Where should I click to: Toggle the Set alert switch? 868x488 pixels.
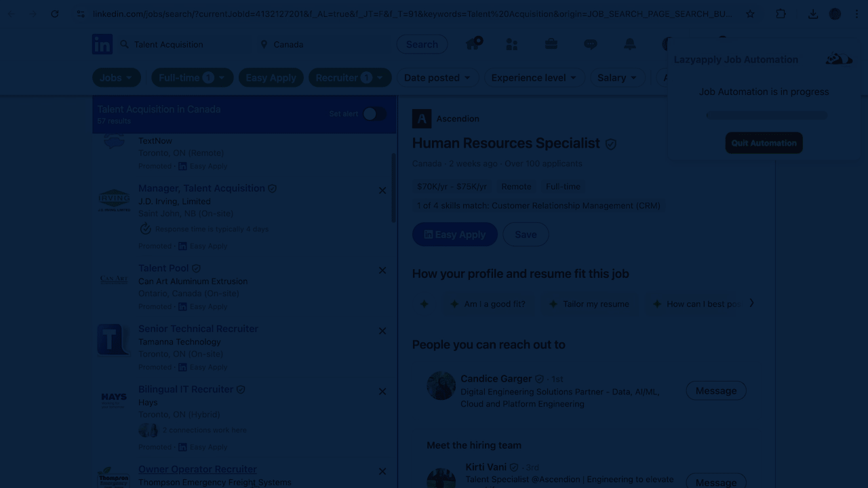coord(375,114)
